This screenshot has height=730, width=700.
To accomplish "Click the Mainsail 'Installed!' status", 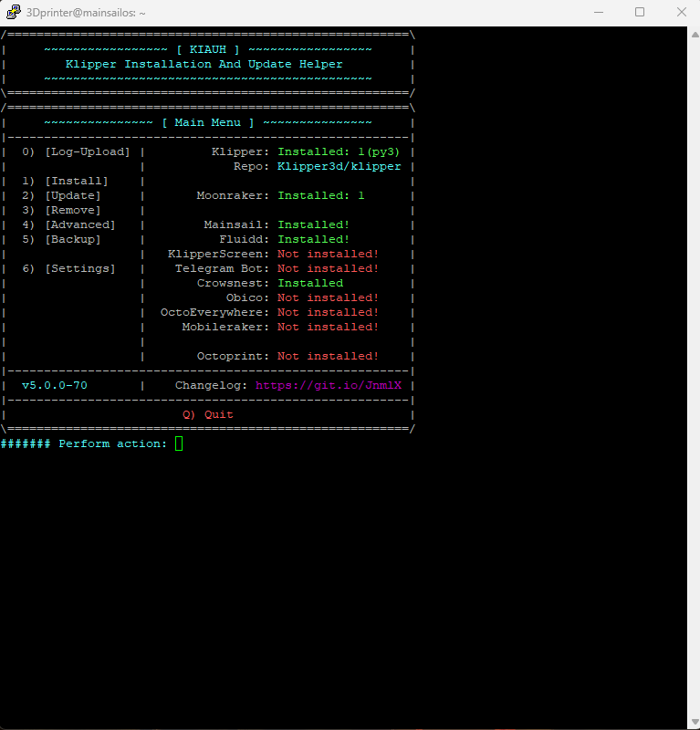I will [x=313, y=224].
